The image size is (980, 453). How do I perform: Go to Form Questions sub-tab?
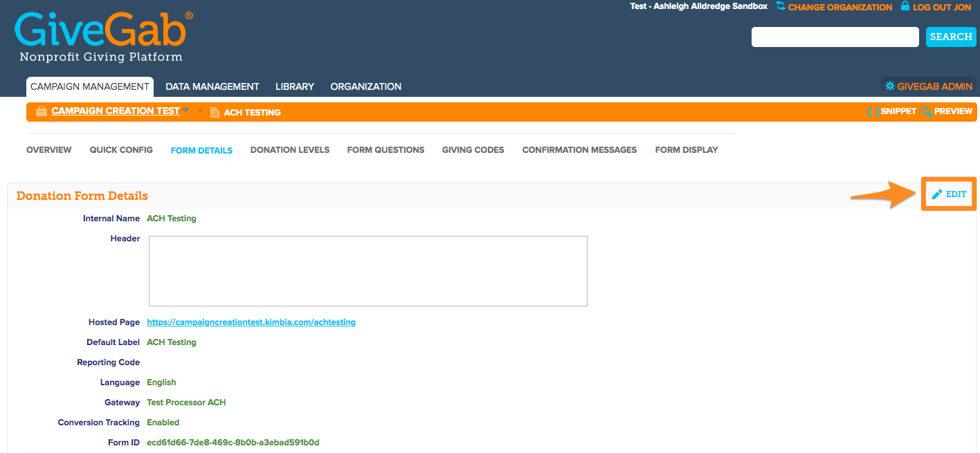point(385,149)
